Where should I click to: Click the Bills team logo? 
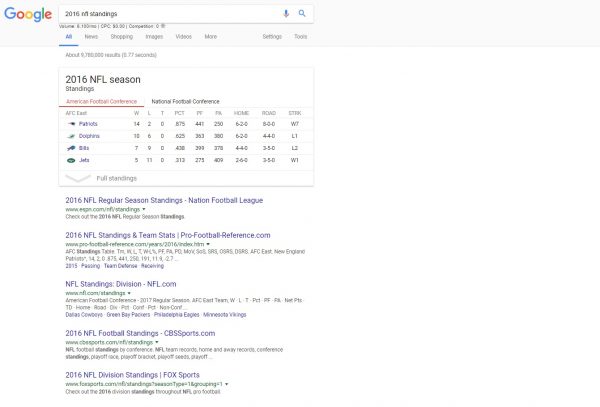coord(71,147)
